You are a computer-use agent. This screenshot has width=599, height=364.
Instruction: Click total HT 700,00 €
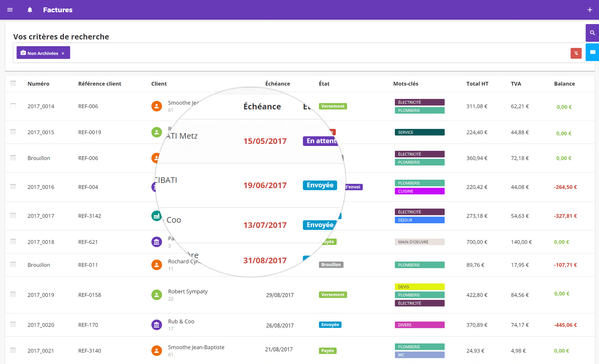pos(477,242)
